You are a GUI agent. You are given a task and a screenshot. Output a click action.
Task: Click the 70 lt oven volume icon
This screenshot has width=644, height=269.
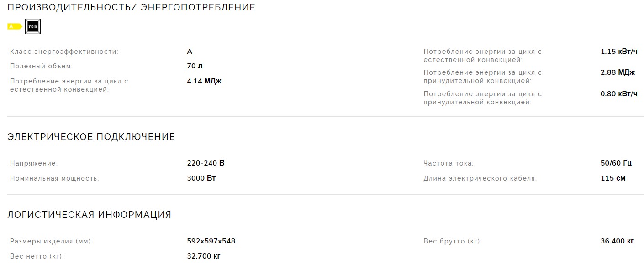[33, 26]
